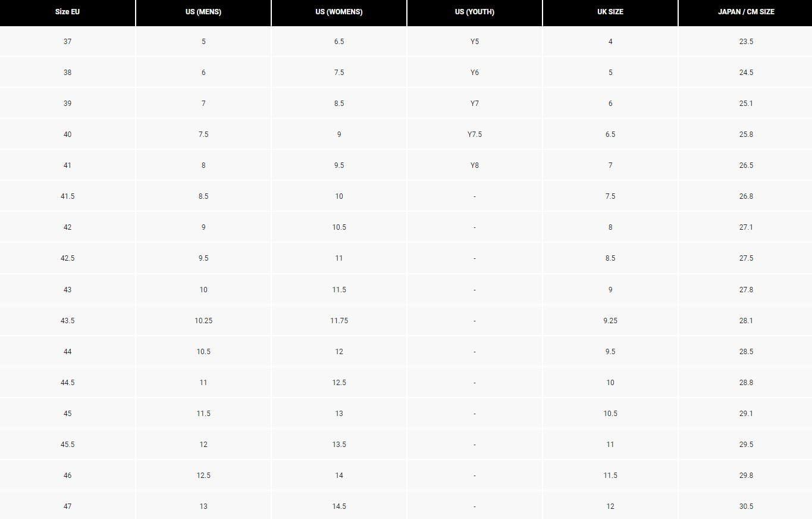Image resolution: width=812 pixels, height=519 pixels.
Task: Click US mens size 10.25 cell
Action: pyautogui.click(x=203, y=321)
